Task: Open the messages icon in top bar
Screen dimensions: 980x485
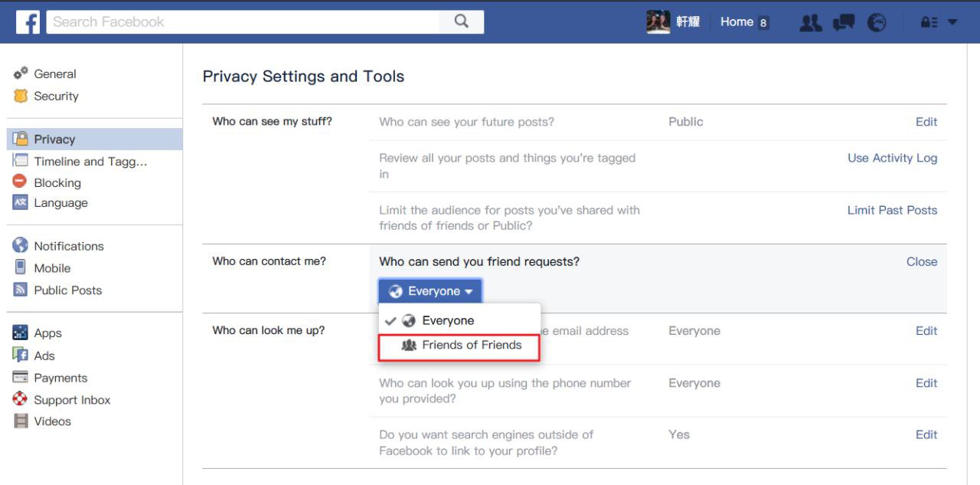Action: pos(844,22)
